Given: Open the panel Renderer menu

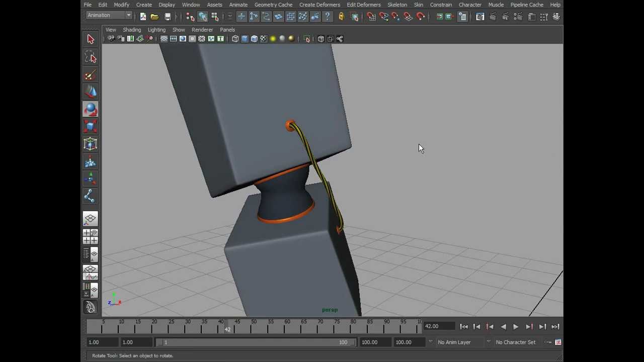Looking at the screenshot, I should tap(202, 30).
